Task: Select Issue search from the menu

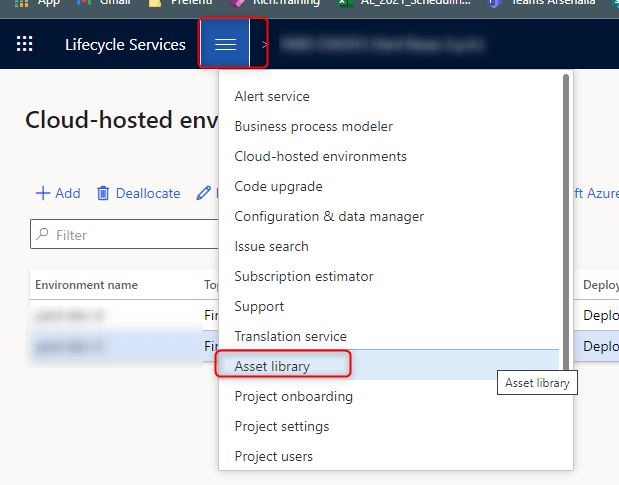Action: 271,247
